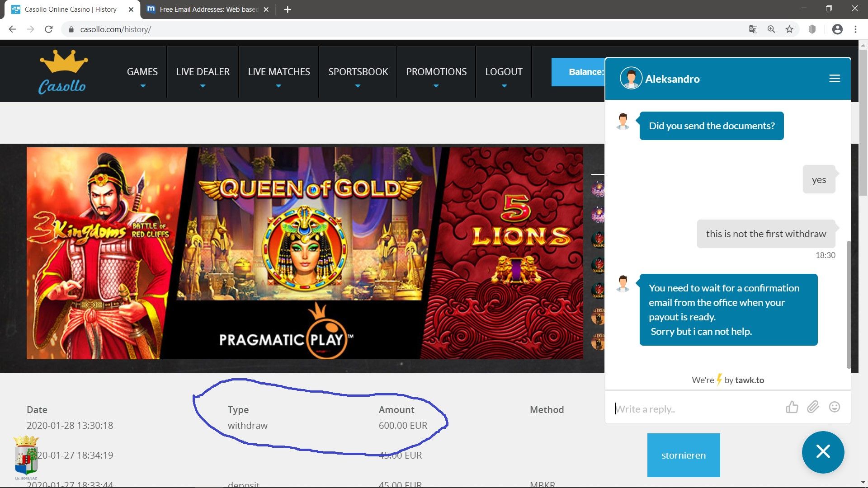
Task: Select the LOGOUT menu item
Action: [504, 72]
